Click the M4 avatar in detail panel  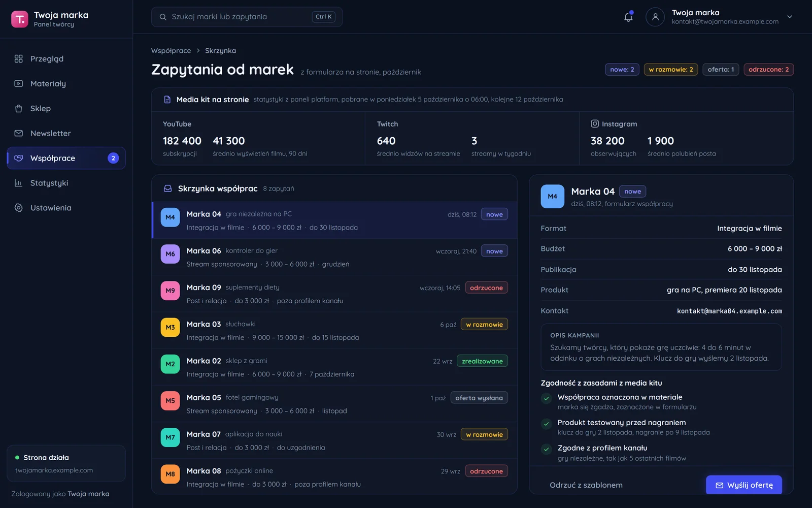[x=553, y=197]
